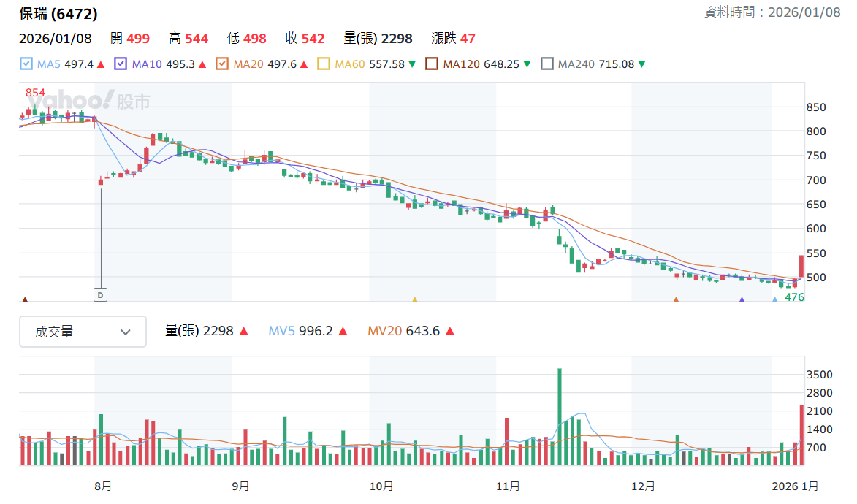Click the light blue triangle marker near 476
This screenshot has width=857, height=504.
pos(774,299)
